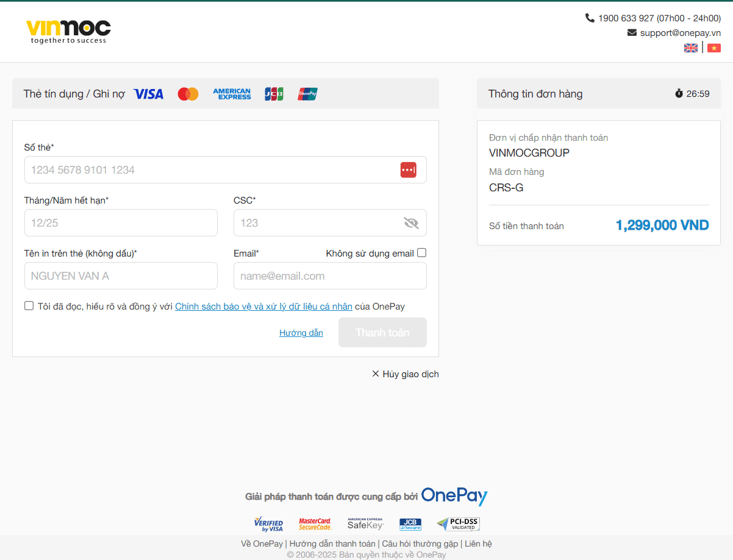Switch language to English via UK flag
The width and height of the screenshot is (733, 560).
point(691,48)
